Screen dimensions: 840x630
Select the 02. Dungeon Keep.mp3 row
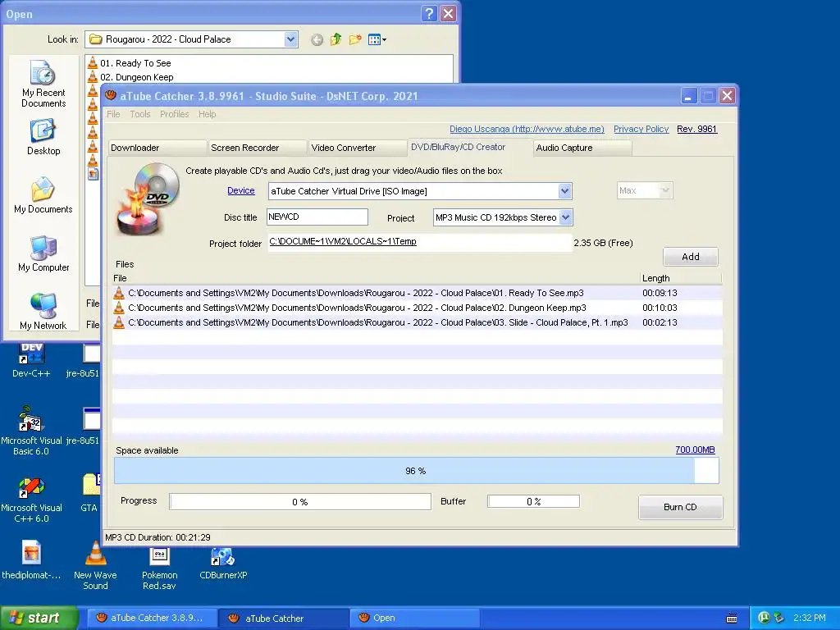[x=418, y=308]
